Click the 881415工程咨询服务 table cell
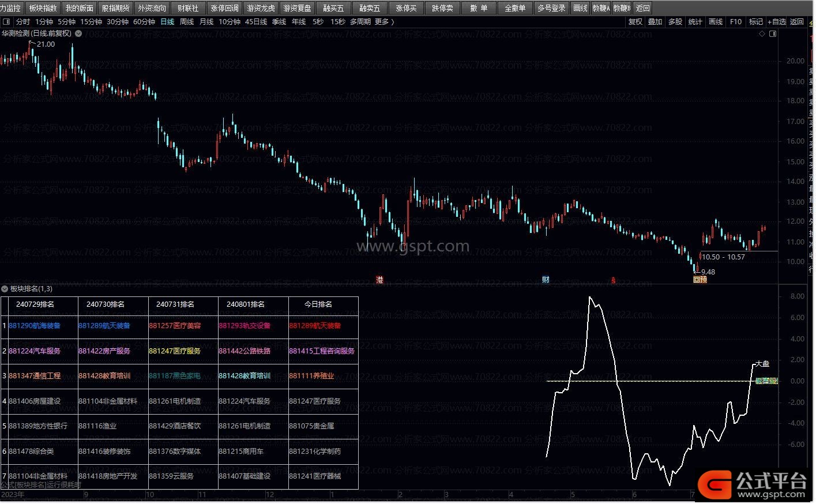Screen dimensions: 816x504 [x=323, y=351]
